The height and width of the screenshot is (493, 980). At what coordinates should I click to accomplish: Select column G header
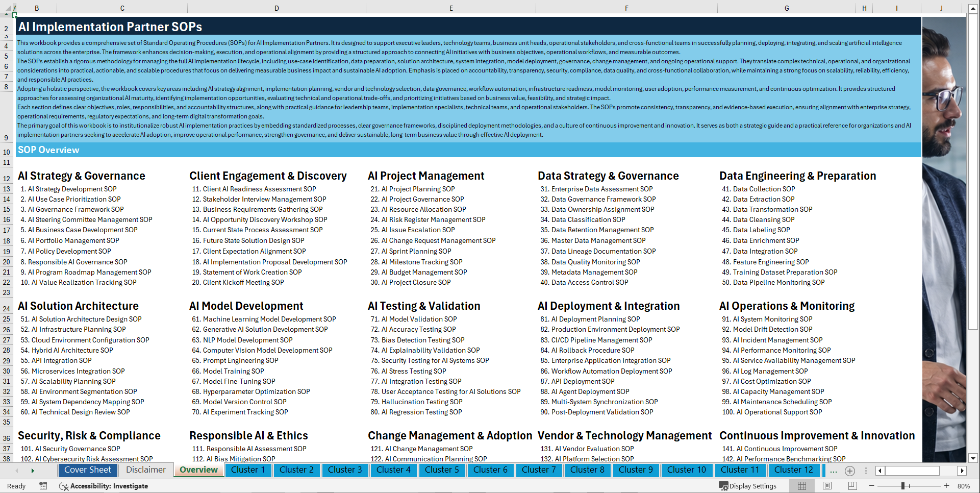pyautogui.click(x=787, y=8)
